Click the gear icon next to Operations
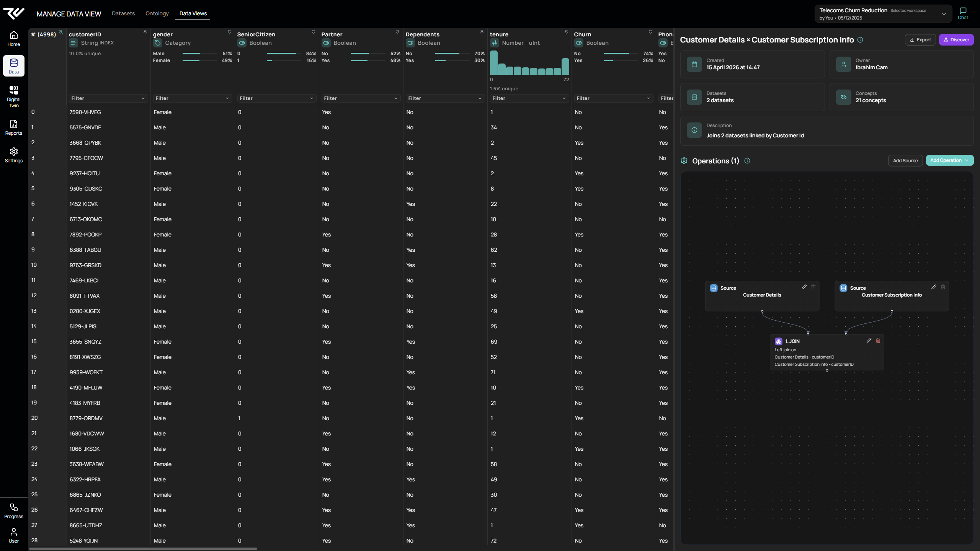 coord(684,161)
